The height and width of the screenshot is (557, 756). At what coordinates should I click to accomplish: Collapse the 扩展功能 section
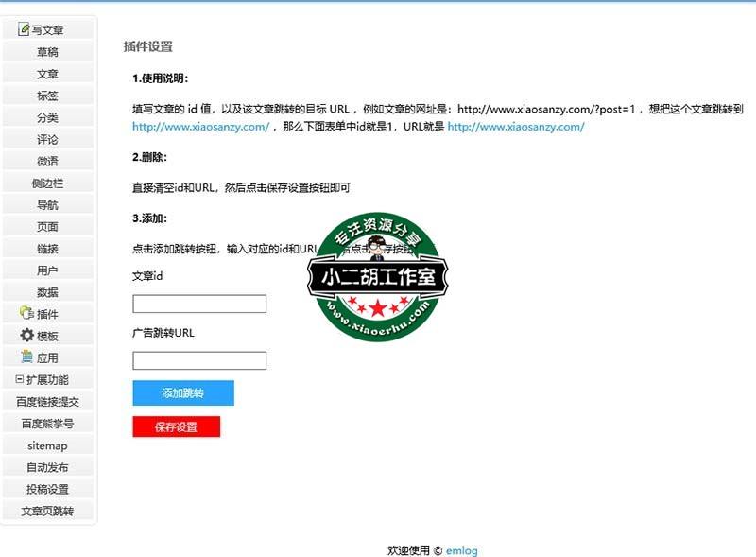tap(20, 379)
